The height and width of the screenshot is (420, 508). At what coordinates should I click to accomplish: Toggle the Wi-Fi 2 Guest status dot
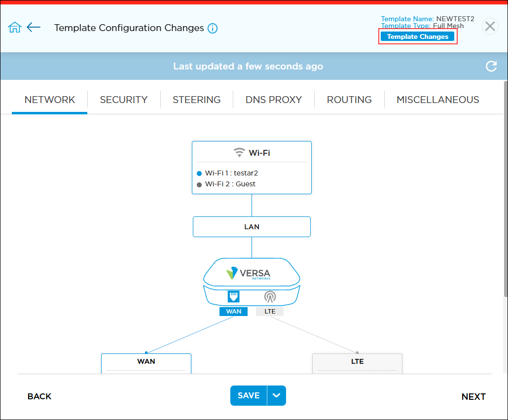(199, 184)
